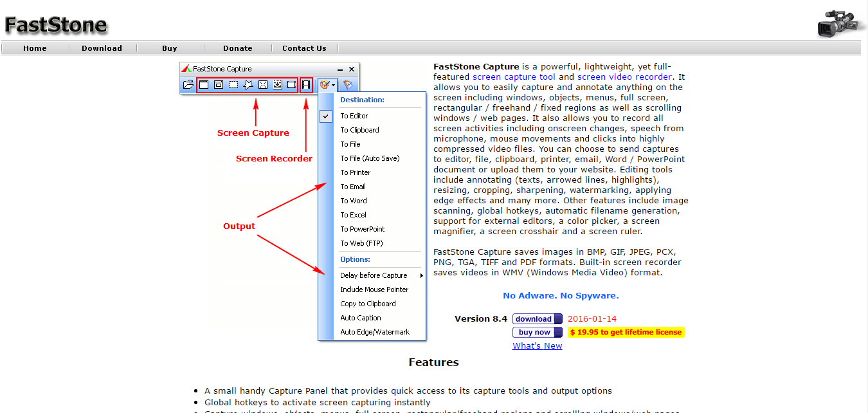The width and height of the screenshot is (868, 413).
Task: Click the FastStone site logo text
Action: 56,25
